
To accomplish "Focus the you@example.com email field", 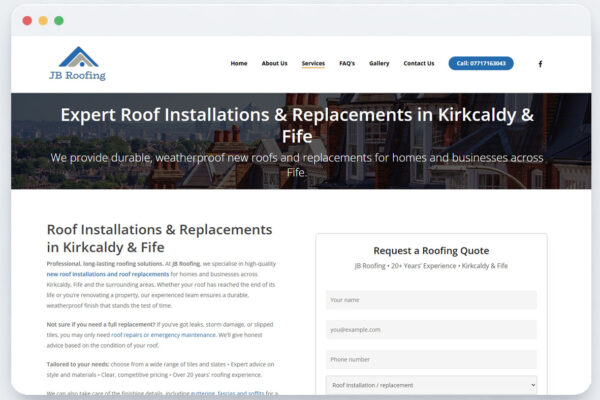I will tap(431, 329).
